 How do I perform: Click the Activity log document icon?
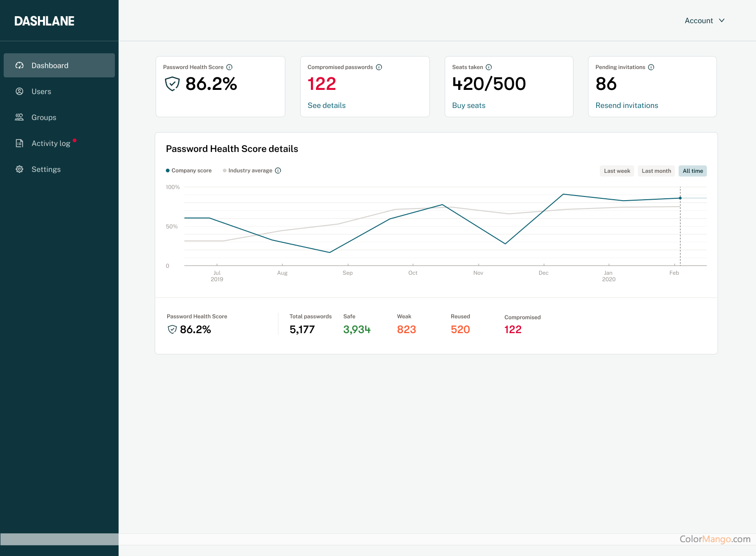point(19,143)
